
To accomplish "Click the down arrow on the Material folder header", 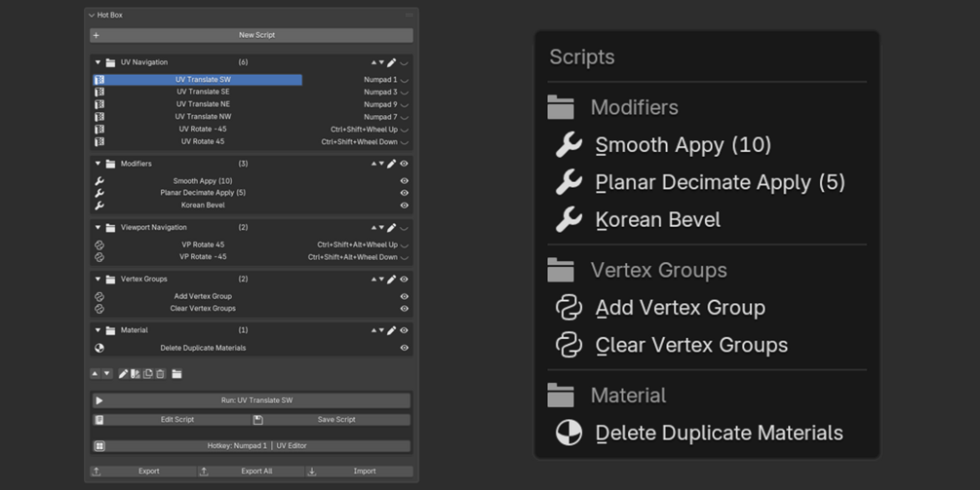I will [381, 330].
